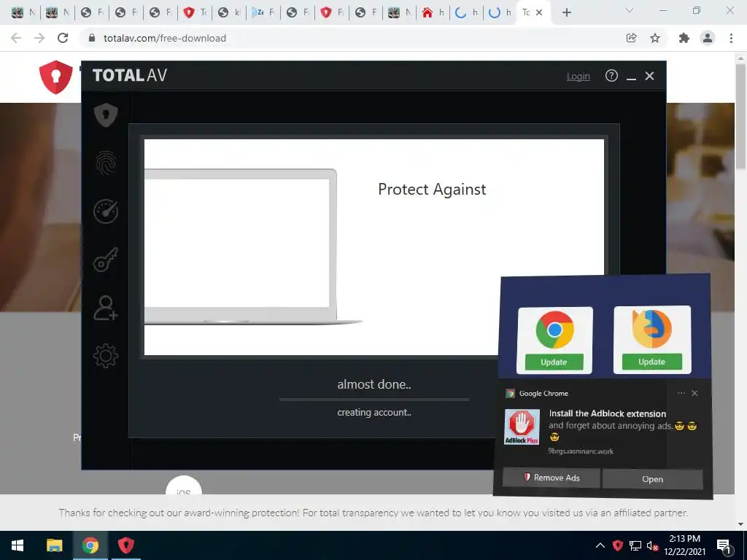Switch to the red house icon tab

point(433,13)
